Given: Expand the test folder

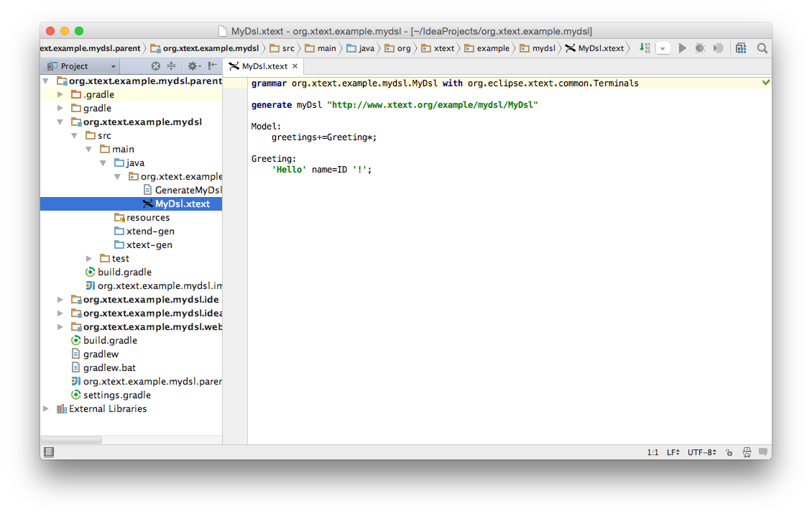Looking at the screenshot, I should tap(89, 259).
